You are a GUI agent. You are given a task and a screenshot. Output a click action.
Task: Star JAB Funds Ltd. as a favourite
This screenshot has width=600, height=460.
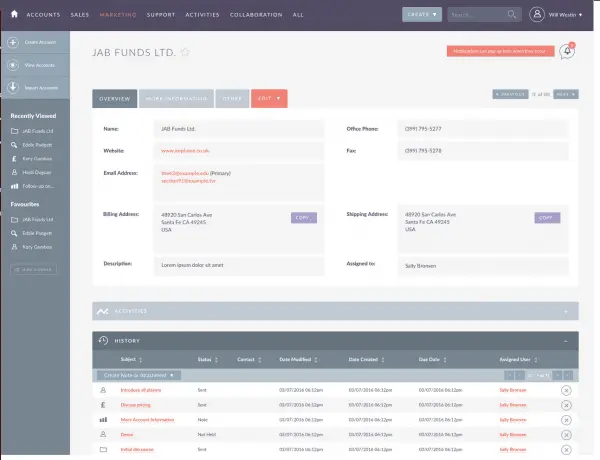[184, 52]
